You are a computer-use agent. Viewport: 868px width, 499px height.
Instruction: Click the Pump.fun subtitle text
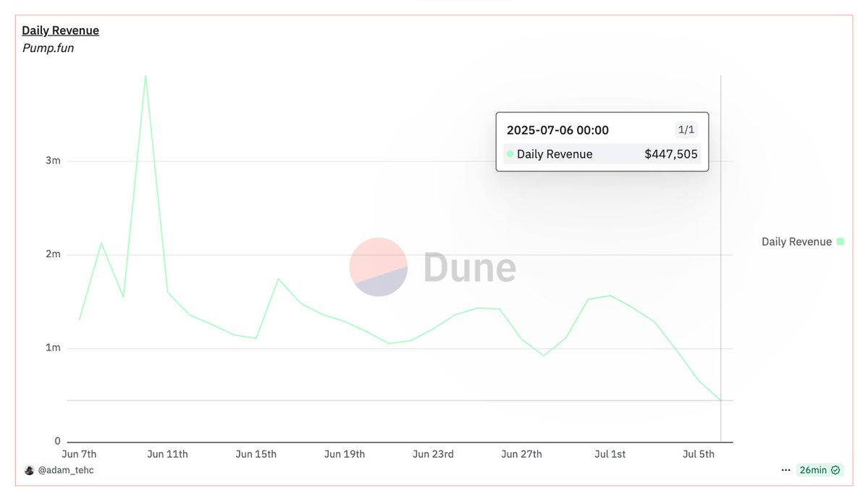click(x=49, y=49)
